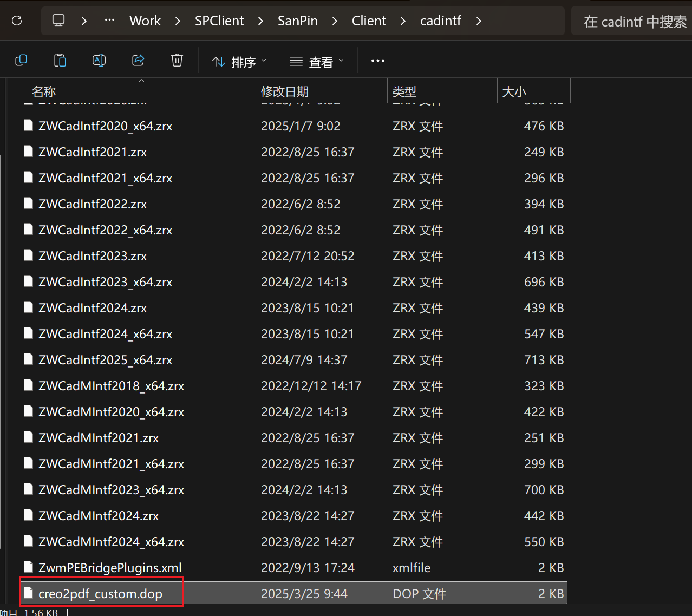The width and height of the screenshot is (692, 616).
Task: Click the date 2022/12/12 14:17
Action: pyautogui.click(x=311, y=385)
